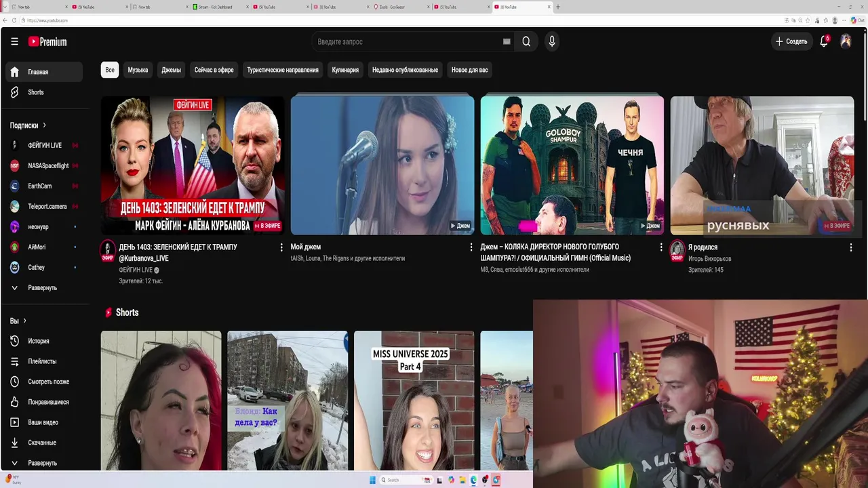Open Игорь Вихорьков channel name link
The width and height of the screenshot is (868, 488).
coord(709,259)
